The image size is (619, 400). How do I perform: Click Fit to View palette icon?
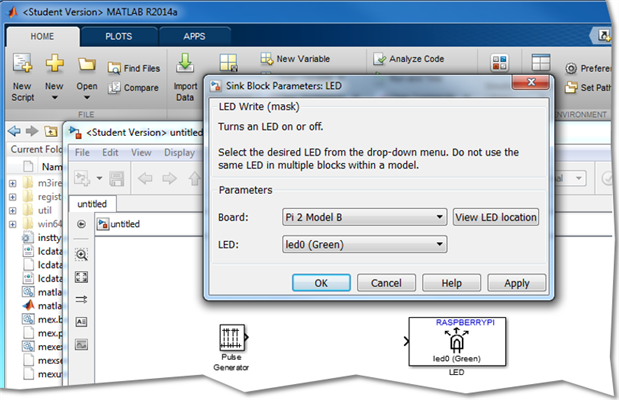pos(81,277)
